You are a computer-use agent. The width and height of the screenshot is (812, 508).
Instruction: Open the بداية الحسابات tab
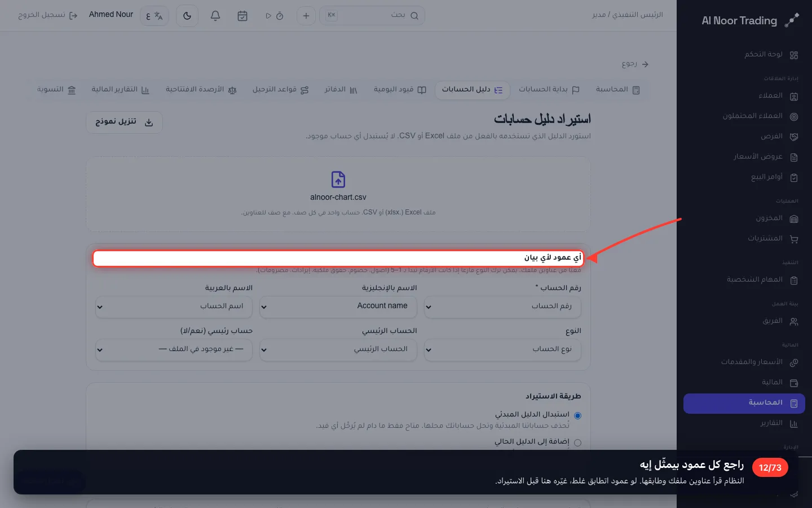[x=549, y=90]
